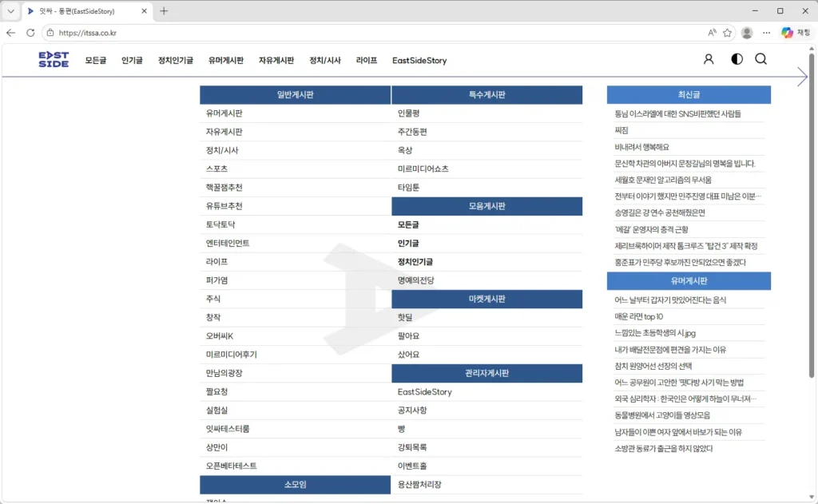The width and height of the screenshot is (818, 504).
Task: Toggle dark mode contrast icon
Action: (x=737, y=59)
